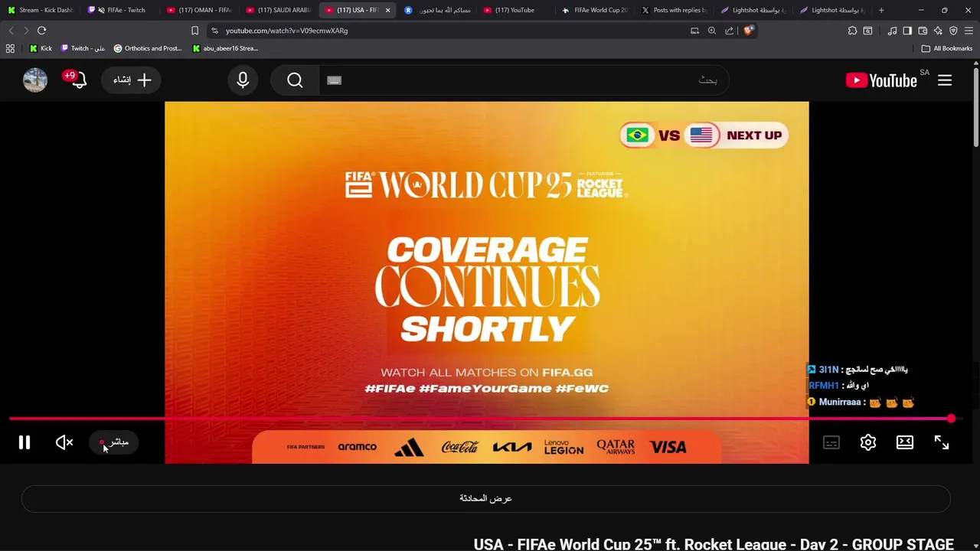Click the Munirraaa chat message overlay
Image resolution: width=980 pixels, height=551 pixels.
tap(861, 402)
